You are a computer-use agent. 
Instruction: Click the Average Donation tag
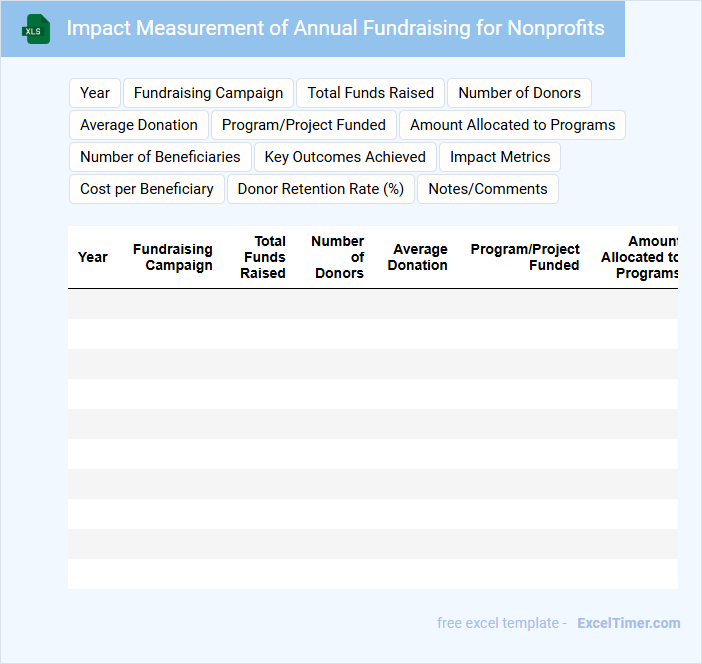(x=139, y=125)
